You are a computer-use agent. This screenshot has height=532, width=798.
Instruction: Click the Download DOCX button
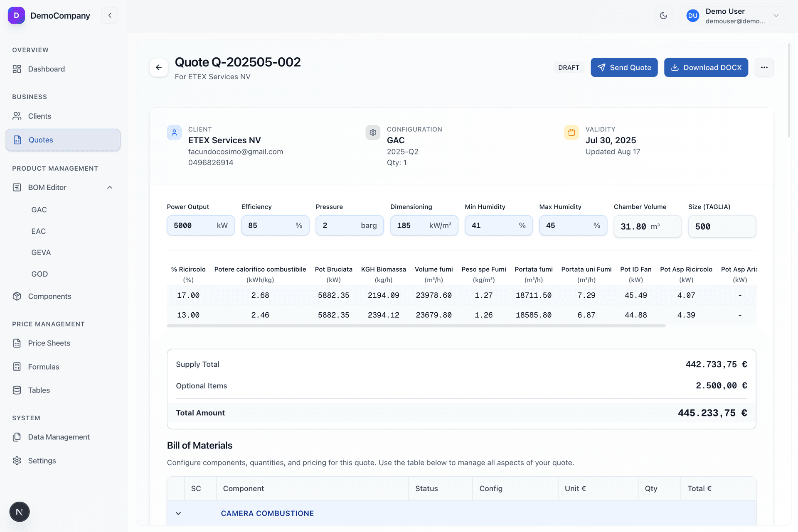706,67
